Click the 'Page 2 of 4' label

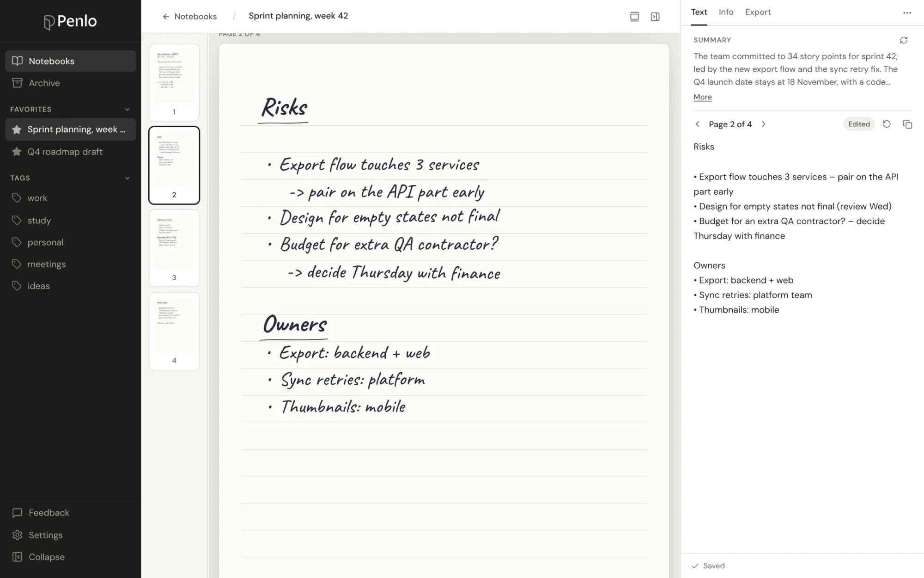[730, 124]
